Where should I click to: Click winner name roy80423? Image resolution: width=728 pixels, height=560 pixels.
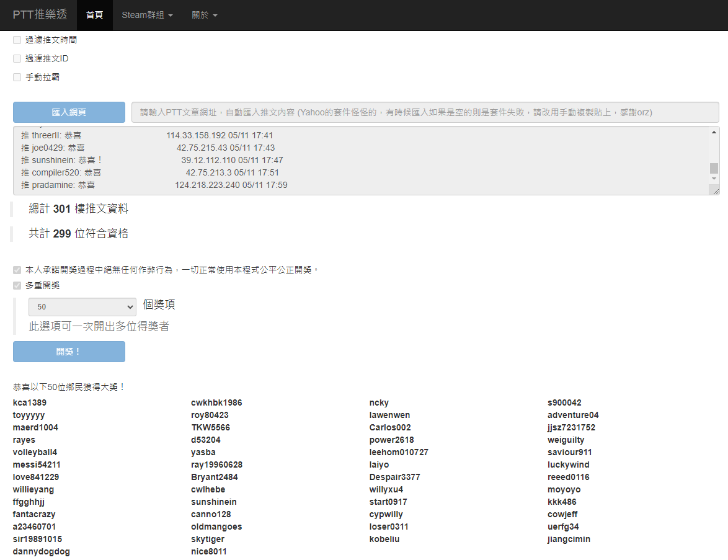click(210, 415)
